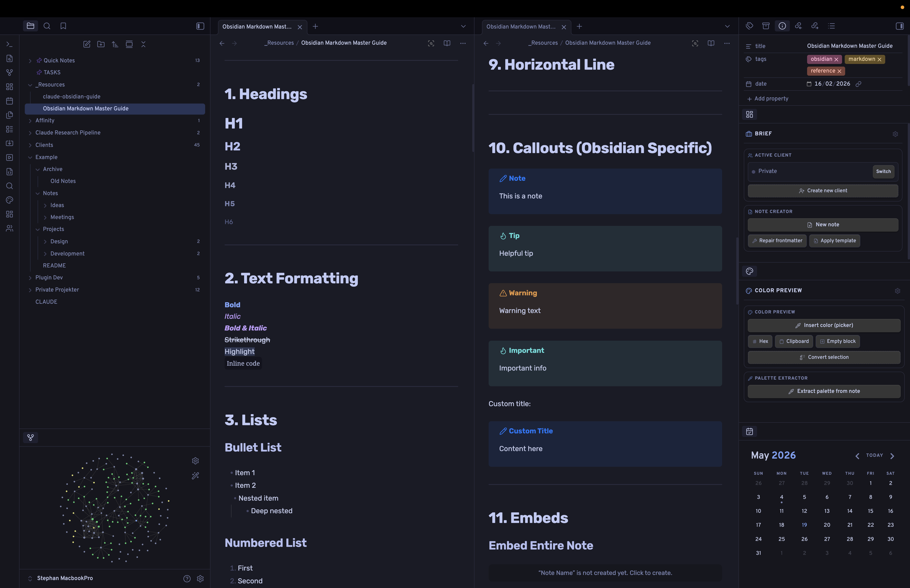This screenshot has height=588, width=910.
Task: Expand the Design folder
Action: 45,242
